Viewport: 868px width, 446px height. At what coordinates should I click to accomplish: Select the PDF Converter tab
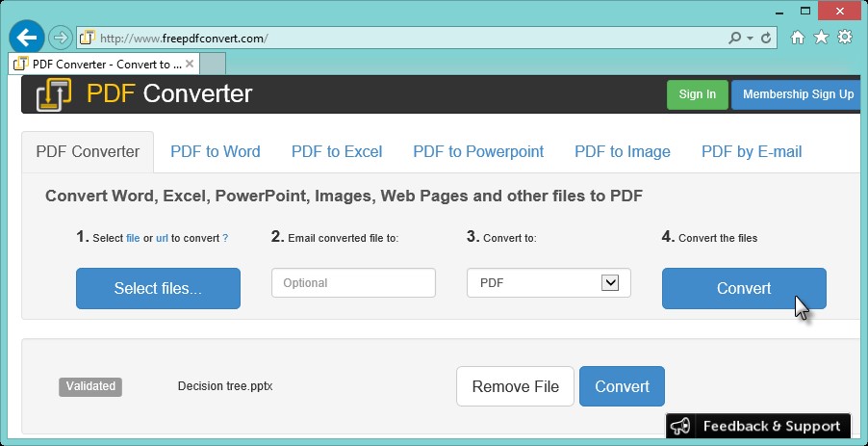click(x=88, y=152)
